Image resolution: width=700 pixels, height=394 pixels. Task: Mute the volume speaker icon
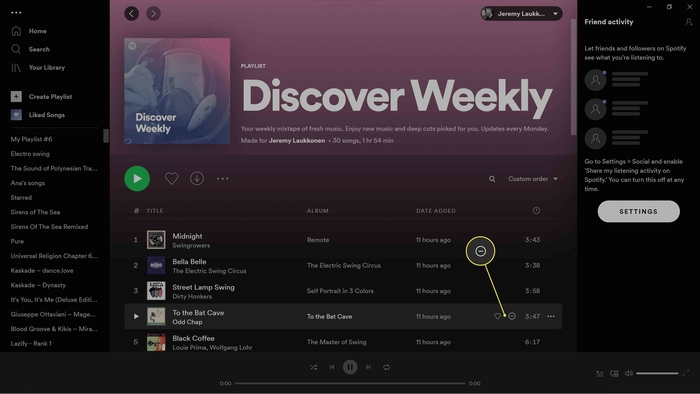point(629,373)
